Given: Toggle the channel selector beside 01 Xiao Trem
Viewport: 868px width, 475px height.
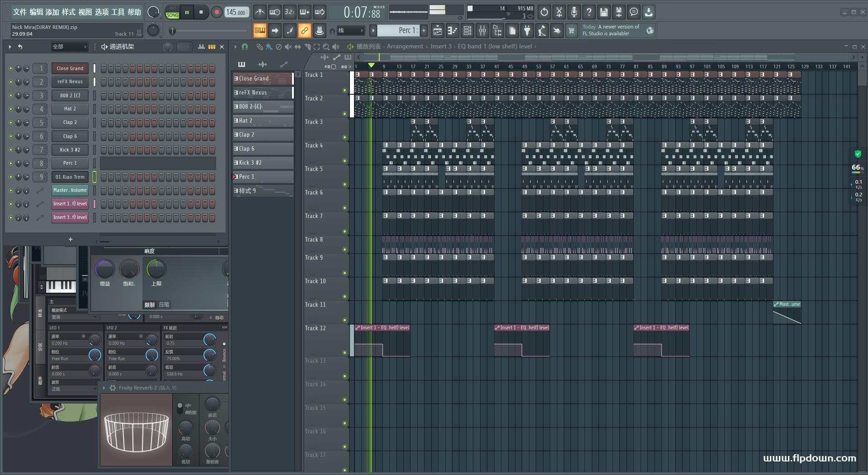Looking at the screenshot, I should (x=94, y=177).
